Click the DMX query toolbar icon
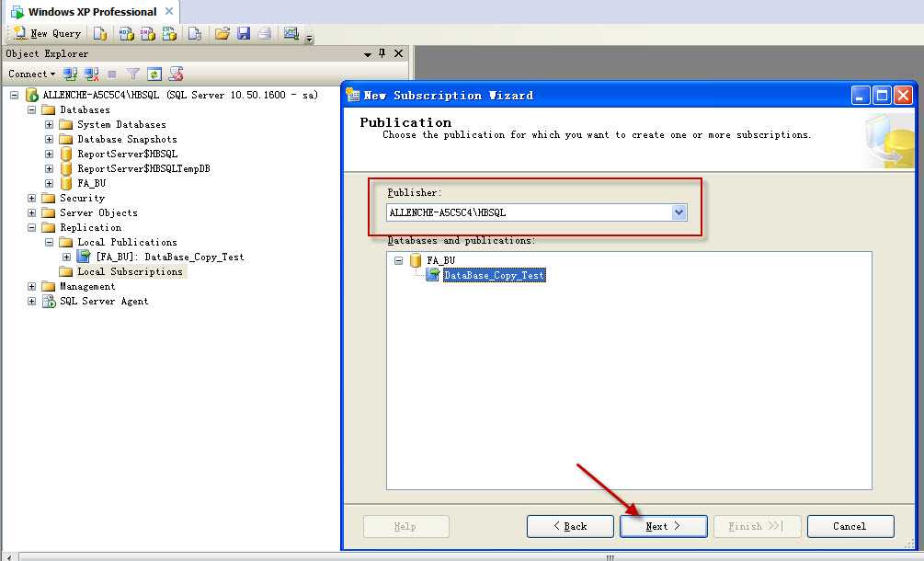 (148, 34)
